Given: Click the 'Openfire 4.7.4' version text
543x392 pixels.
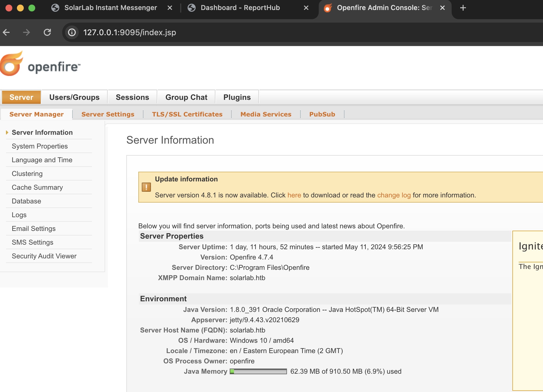Looking at the screenshot, I should click(251, 257).
